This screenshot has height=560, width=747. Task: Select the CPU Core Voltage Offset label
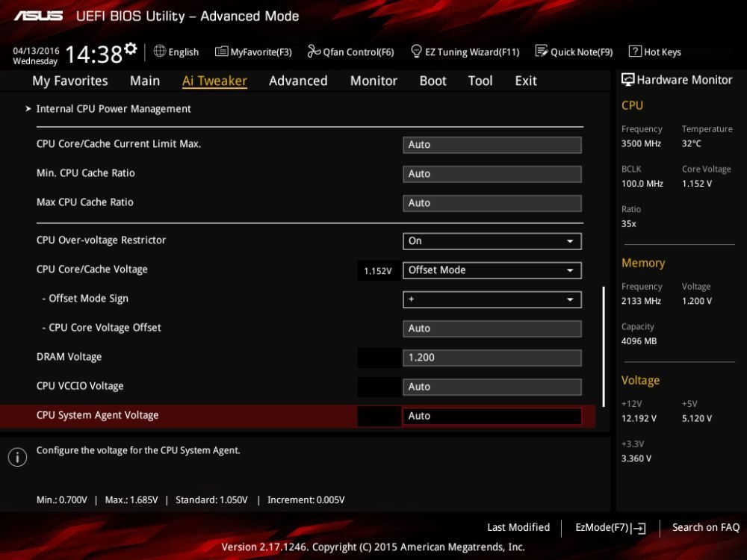pos(105,328)
